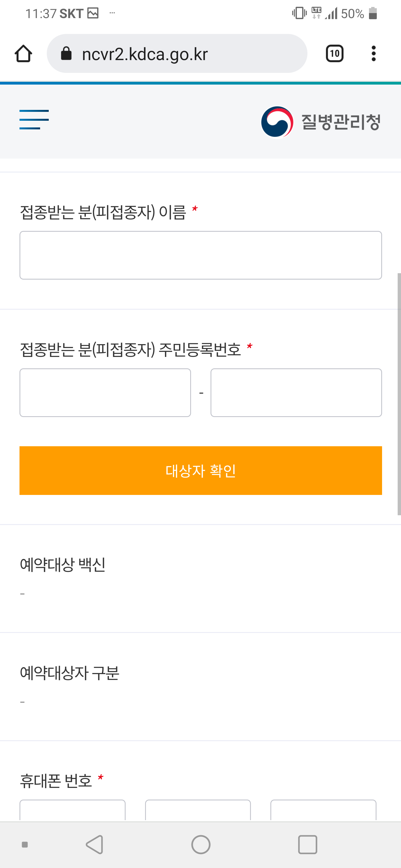This screenshot has width=401, height=868.
Task: Open the tab switcher showing 10 tabs
Action: tap(334, 54)
